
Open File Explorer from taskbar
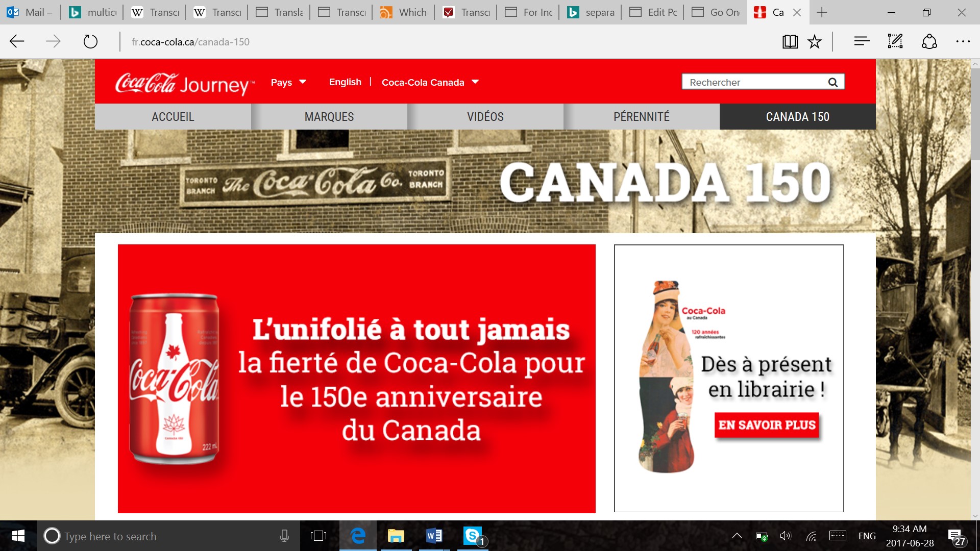tap(396, 536)
